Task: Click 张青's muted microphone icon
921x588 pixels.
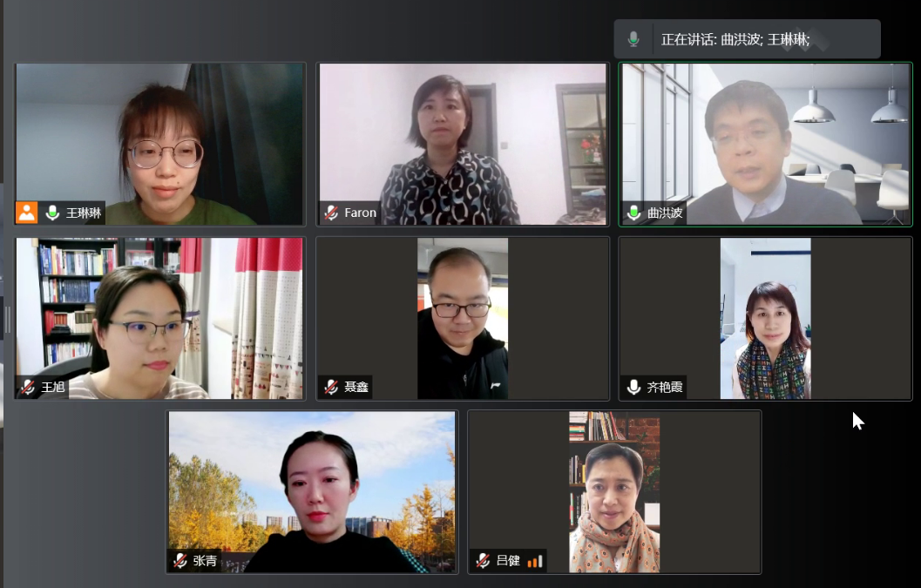Action: (x=180, y=560)
